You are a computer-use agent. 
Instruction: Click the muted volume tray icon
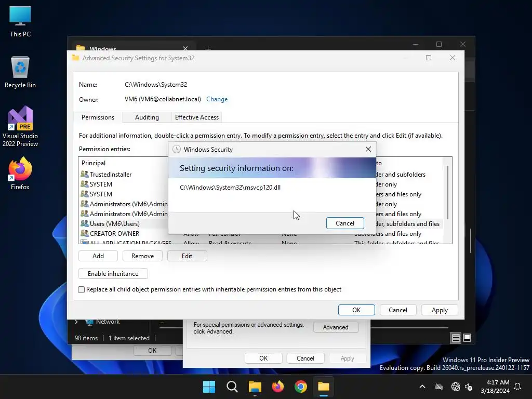[x=469, y=387]
